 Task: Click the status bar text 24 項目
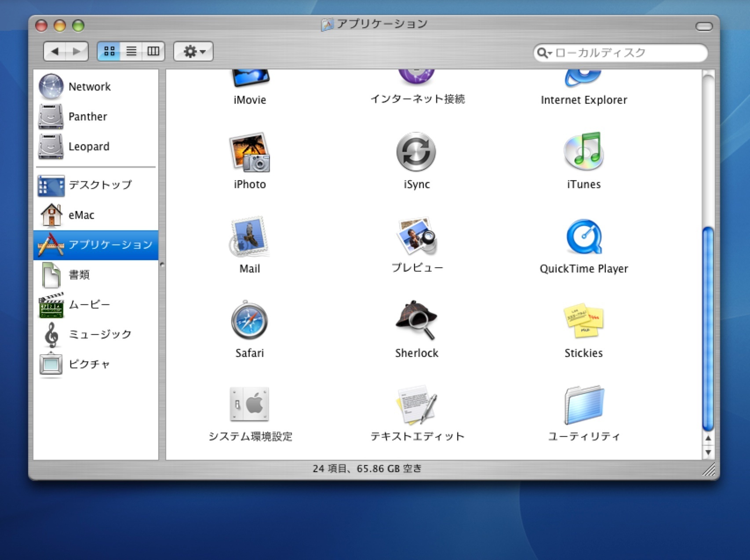[x=329, y=469]
